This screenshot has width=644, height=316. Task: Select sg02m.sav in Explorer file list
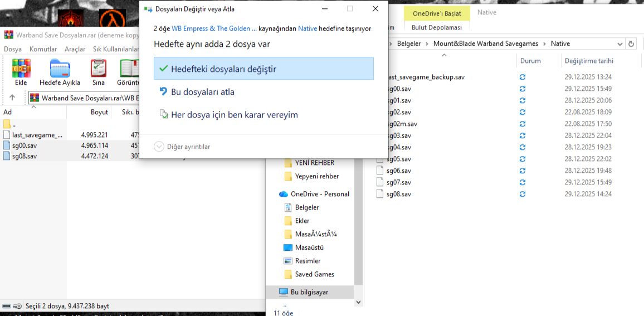402,124
